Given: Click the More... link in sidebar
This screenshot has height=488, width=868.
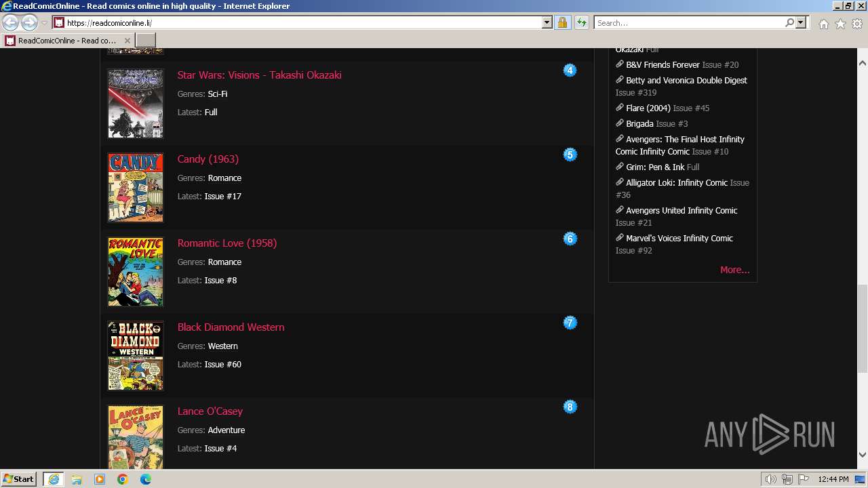Looking at the screenshot, I should (x=735, y=270).
